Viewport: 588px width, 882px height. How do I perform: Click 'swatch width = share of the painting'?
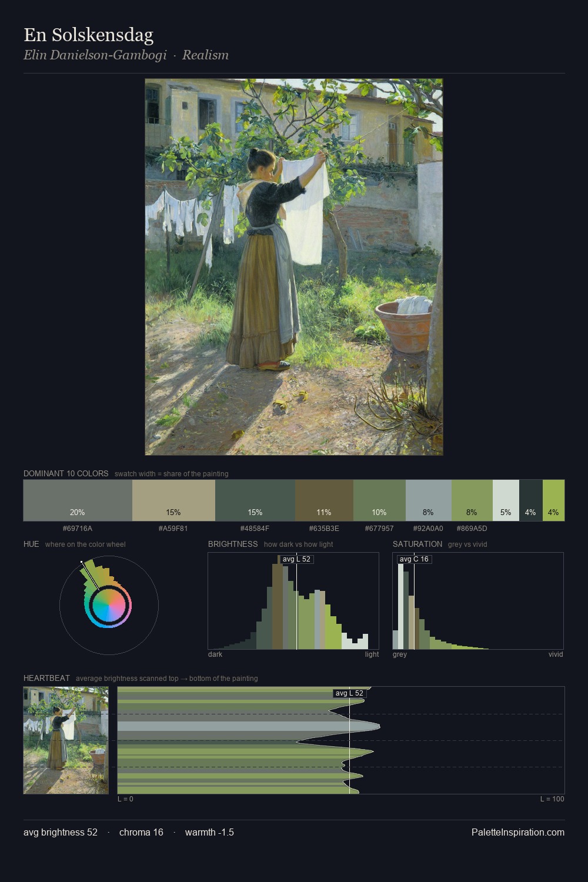(172, 474)
